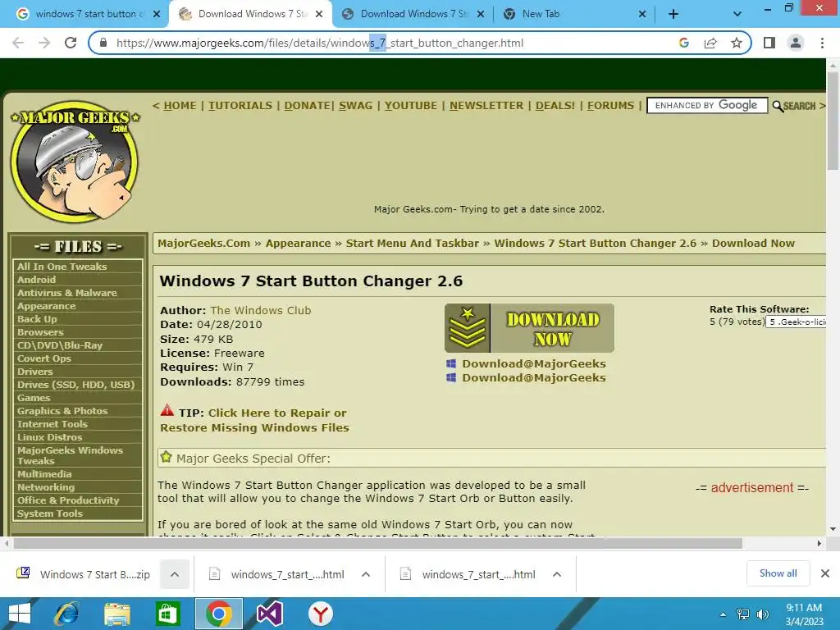
Task: Click the horizontal scrollbar right arrow
Action: click(819, 543)
